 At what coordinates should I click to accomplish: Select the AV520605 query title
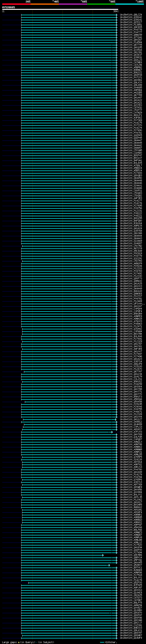[x=8, y=7]
